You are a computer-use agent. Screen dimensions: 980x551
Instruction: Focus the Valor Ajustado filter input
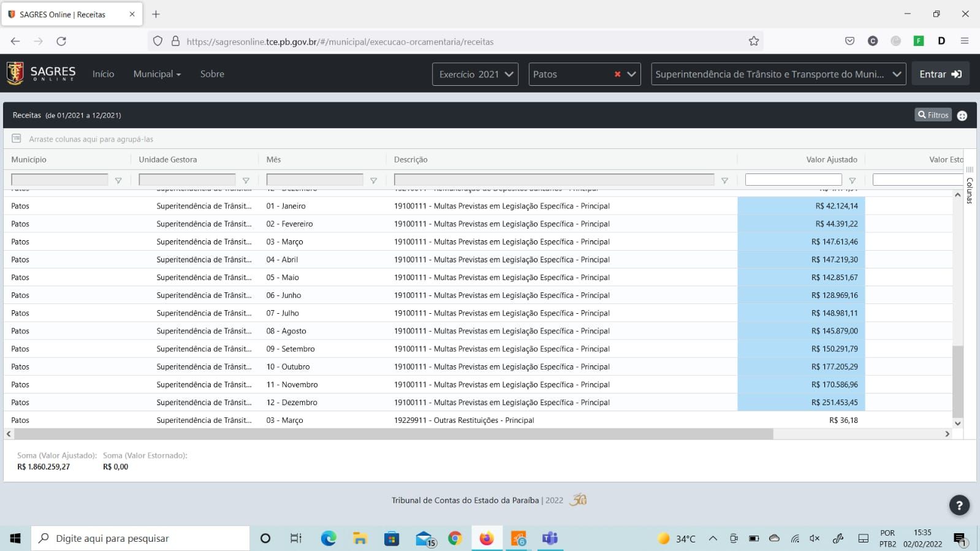pos(793,180)
